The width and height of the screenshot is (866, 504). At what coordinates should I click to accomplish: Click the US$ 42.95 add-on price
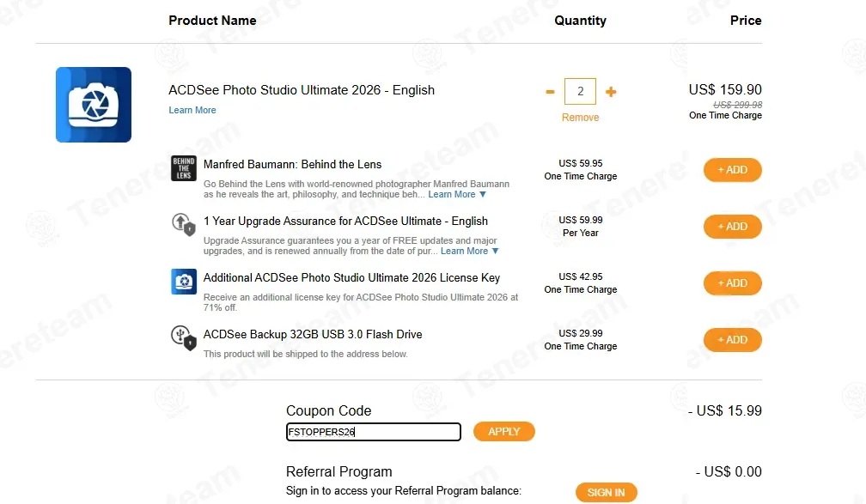coord(581,276)
